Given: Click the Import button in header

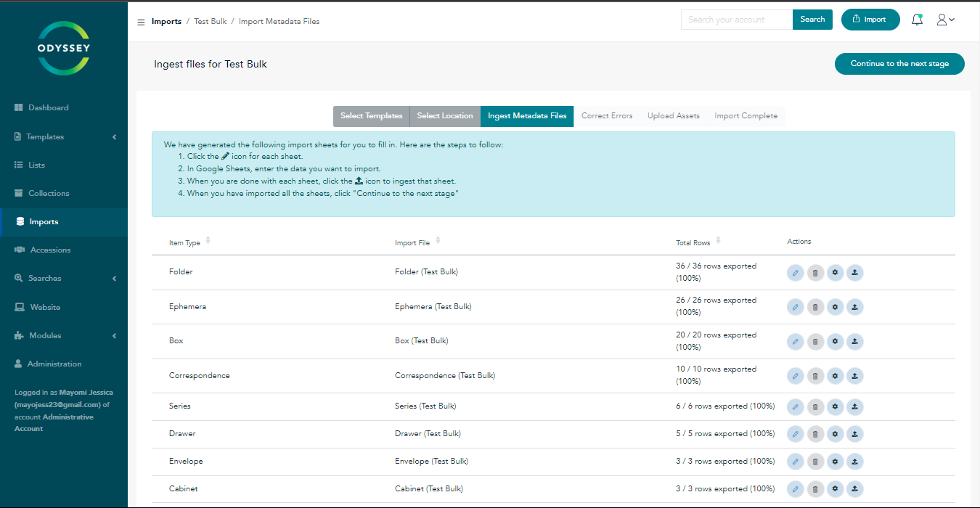Looking at the screenshot, I should click(870, 20).
